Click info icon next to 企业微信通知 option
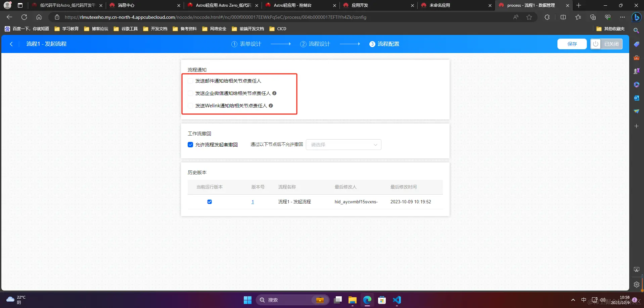The height and width of the screenshot is (308, 644). click(274, 93)
